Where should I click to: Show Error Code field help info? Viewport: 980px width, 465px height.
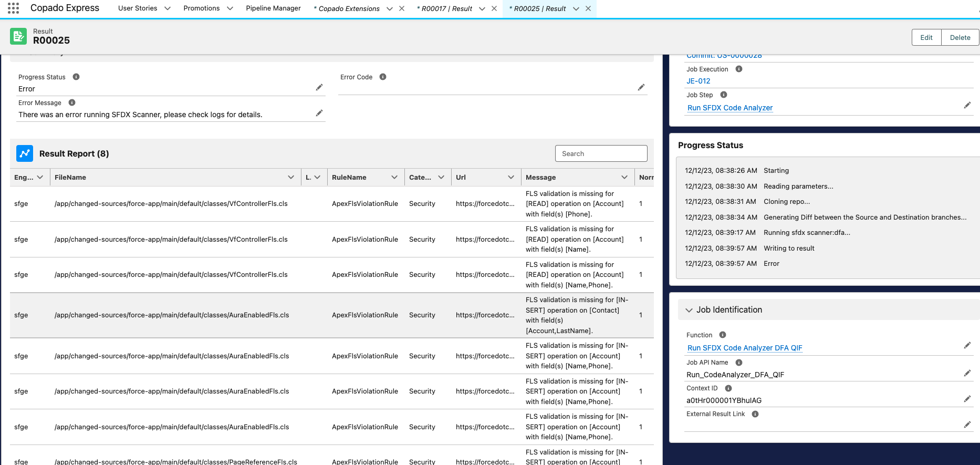pyautogui.click(x=383, y=77)
